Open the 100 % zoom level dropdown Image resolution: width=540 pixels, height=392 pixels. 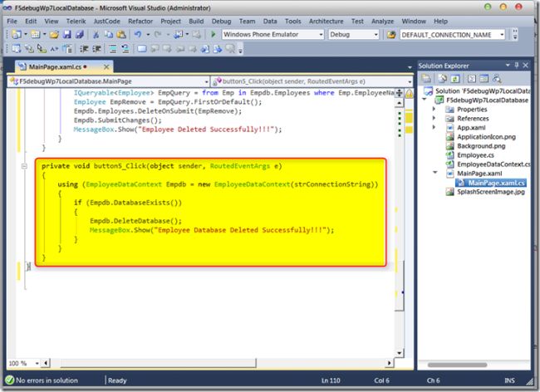pos(37,363)
